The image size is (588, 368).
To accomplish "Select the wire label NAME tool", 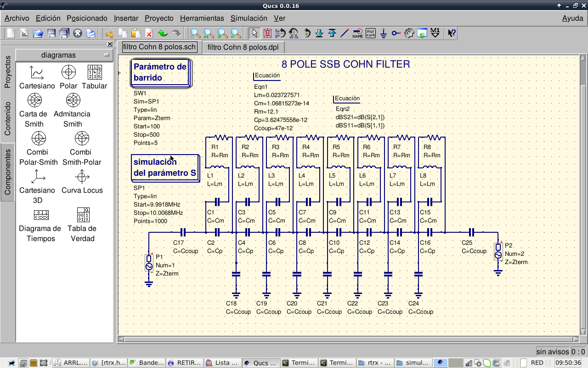I will click(x=357, y=33).
